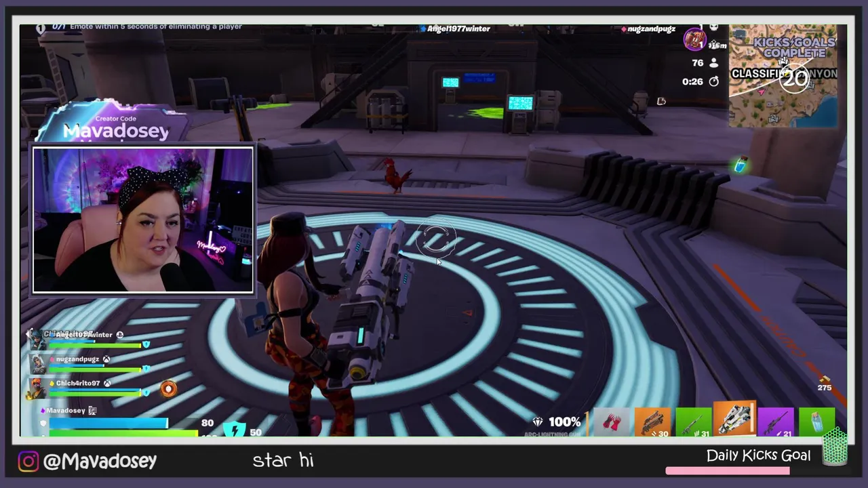Click the '275' materials count
868x488 pixels.
tap(825, 388)
